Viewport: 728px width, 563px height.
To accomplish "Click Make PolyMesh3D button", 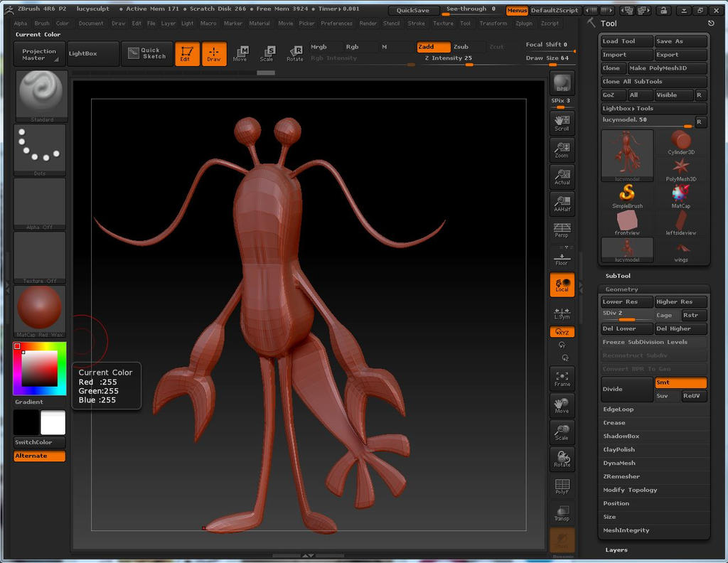I will point(667,68).
